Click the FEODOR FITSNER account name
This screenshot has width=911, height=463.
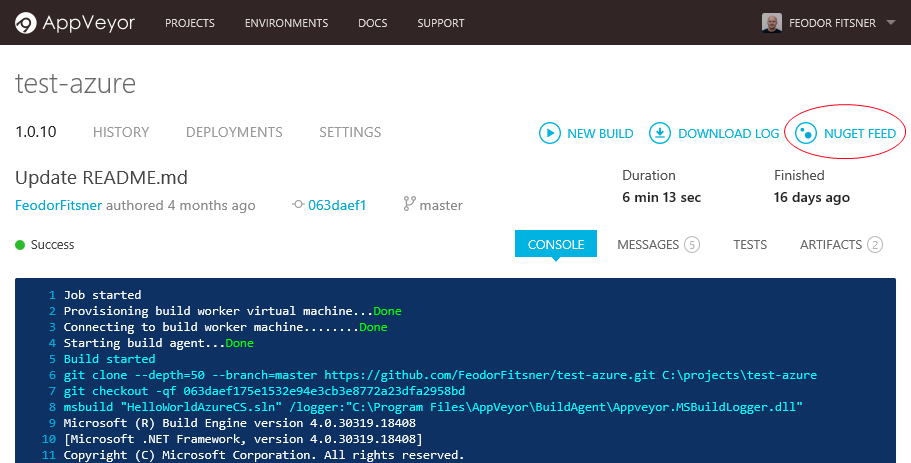pos(832,23)
